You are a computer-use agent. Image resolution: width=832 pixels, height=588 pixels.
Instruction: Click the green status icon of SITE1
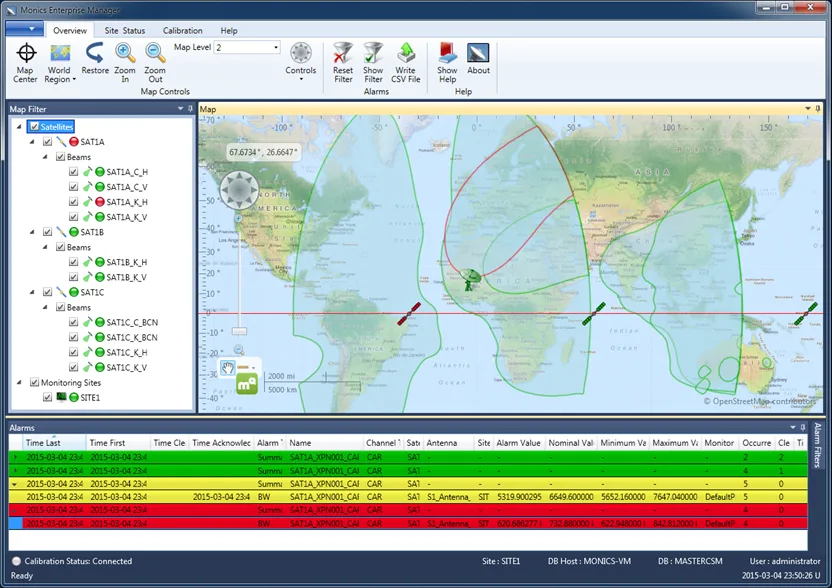(x=74, y=397)
